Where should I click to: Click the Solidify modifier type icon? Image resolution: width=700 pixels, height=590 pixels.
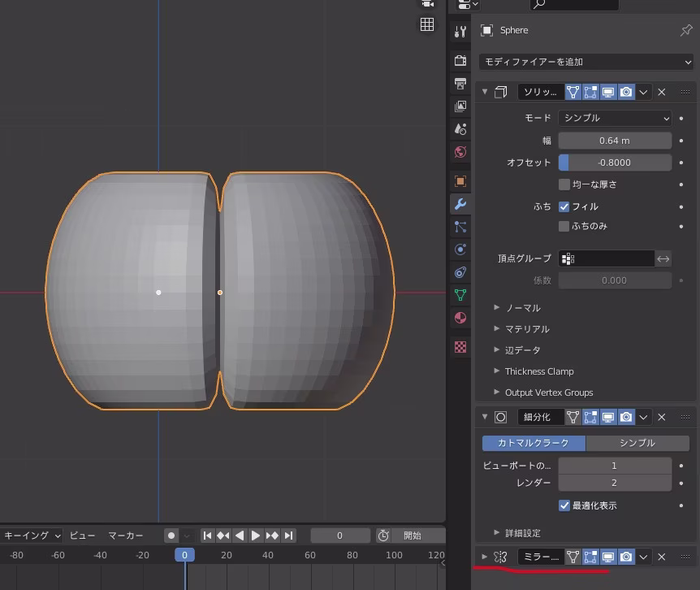[x=501, y=92]
